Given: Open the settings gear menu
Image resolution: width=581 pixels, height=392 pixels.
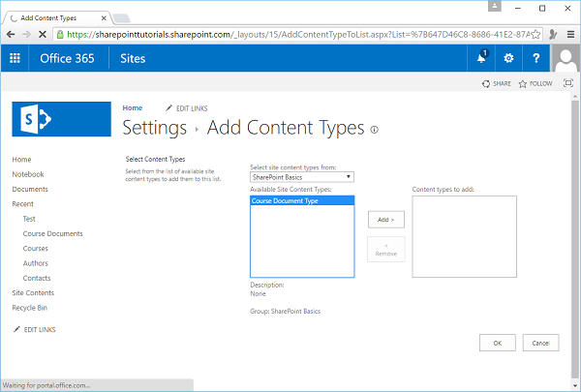Looking at the screenshot, I should (x=509, y=58).
